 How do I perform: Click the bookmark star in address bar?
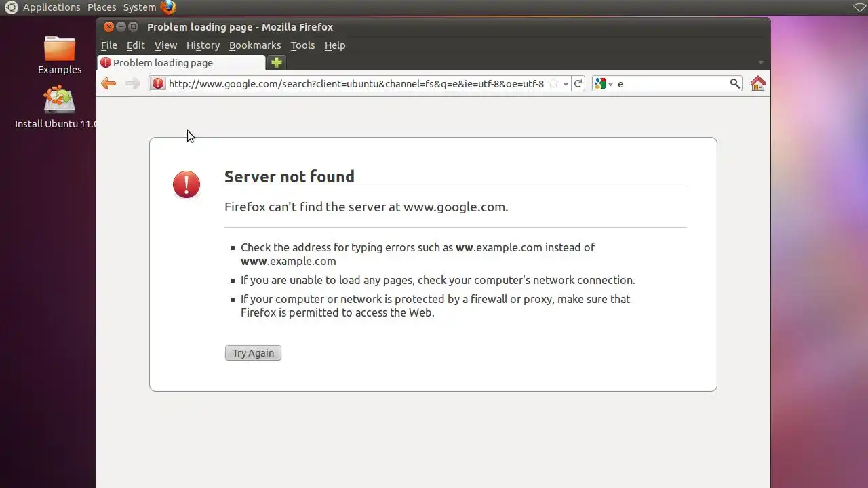553,83
